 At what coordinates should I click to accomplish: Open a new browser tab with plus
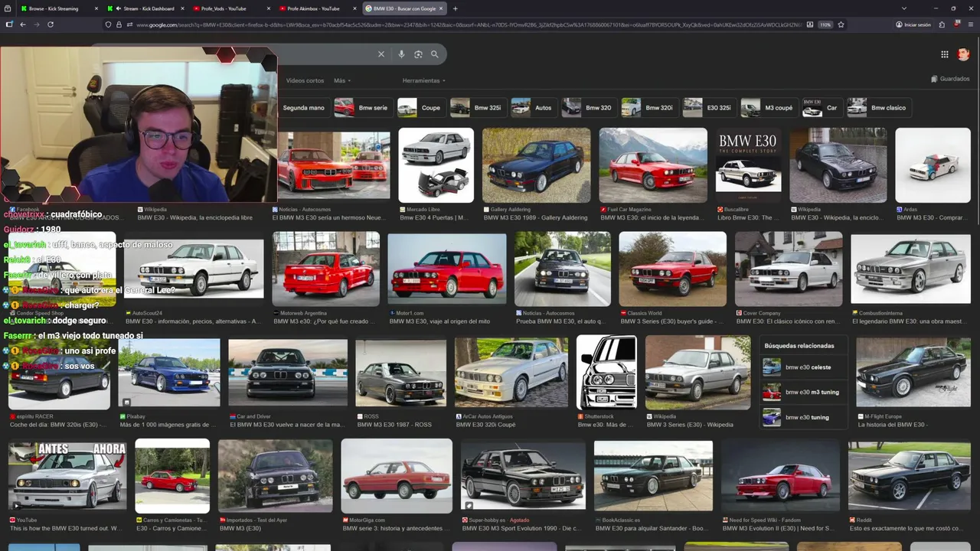click(x=455, y=8)
